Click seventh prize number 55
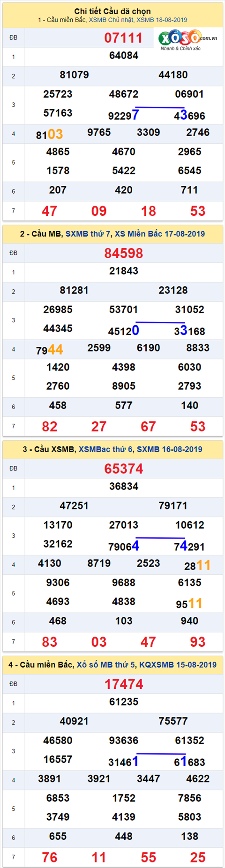 click(148, 857)
